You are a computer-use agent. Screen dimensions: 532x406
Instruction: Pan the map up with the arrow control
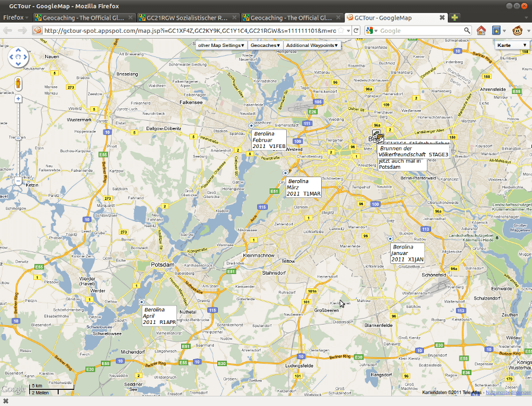18,51
